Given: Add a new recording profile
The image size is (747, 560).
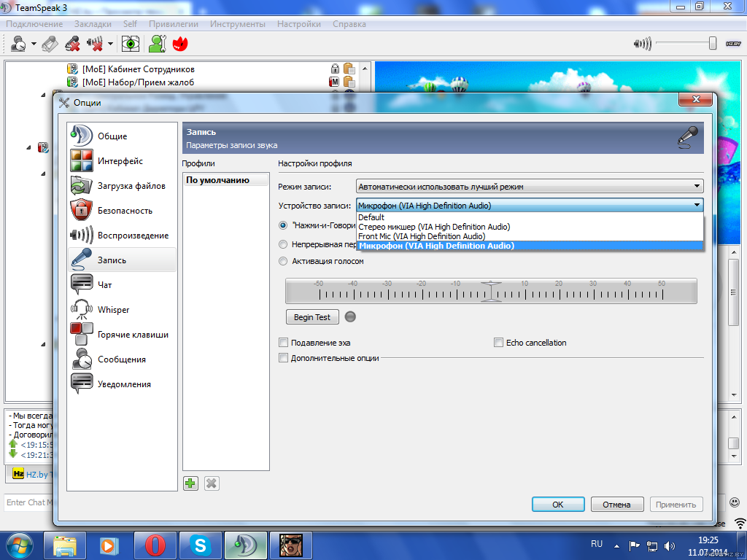Looking at the screenshot, I should (x=190, y=483).
